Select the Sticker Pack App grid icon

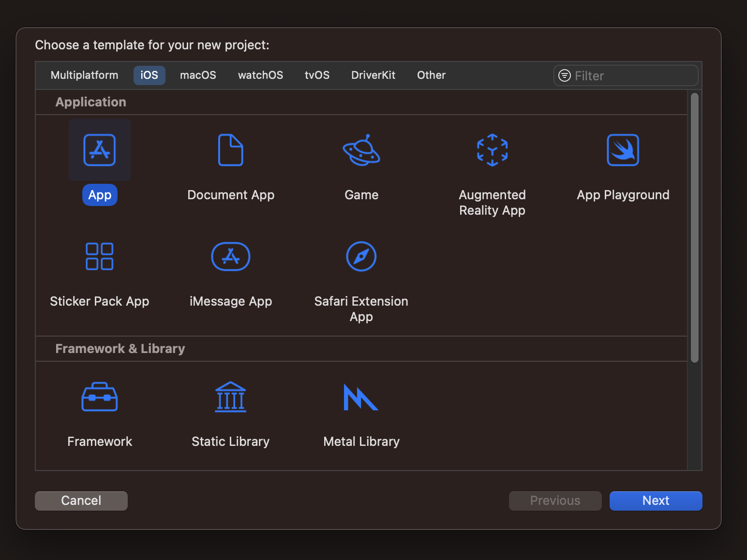pyautogui.click(x=100, y=256)
